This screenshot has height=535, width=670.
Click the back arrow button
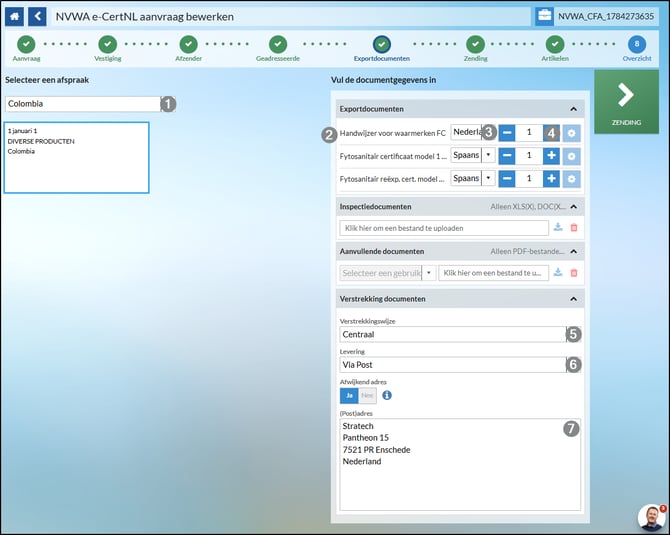[x=37, y=17]
